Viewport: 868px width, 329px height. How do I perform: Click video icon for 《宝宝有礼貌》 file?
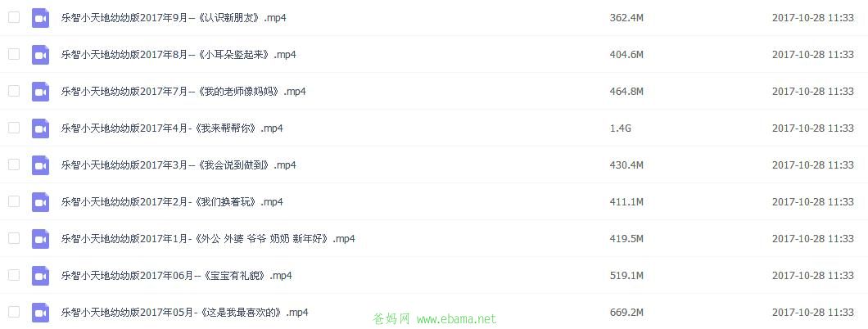coord(40,275)
